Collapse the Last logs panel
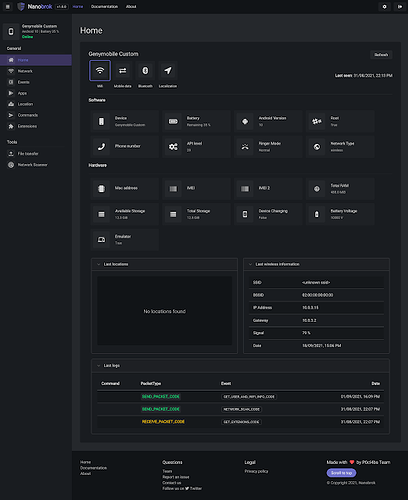408x500 pixels. (x=99, y=366)
